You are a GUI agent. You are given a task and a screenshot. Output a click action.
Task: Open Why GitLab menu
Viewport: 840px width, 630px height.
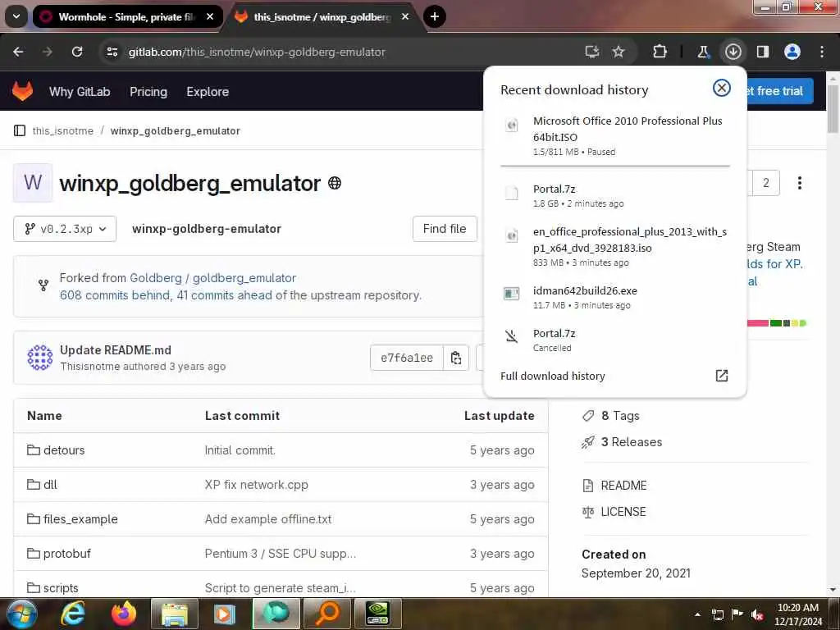(80, 92)
